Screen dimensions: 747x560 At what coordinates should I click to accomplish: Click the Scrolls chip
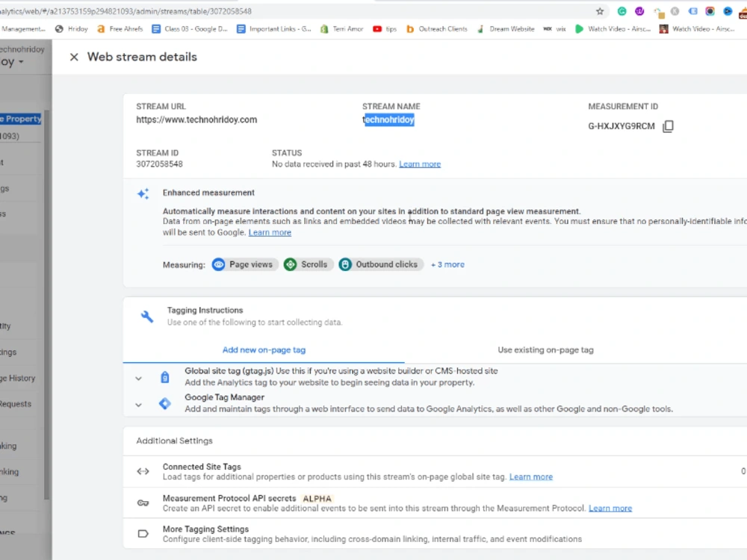click(307, 264)
